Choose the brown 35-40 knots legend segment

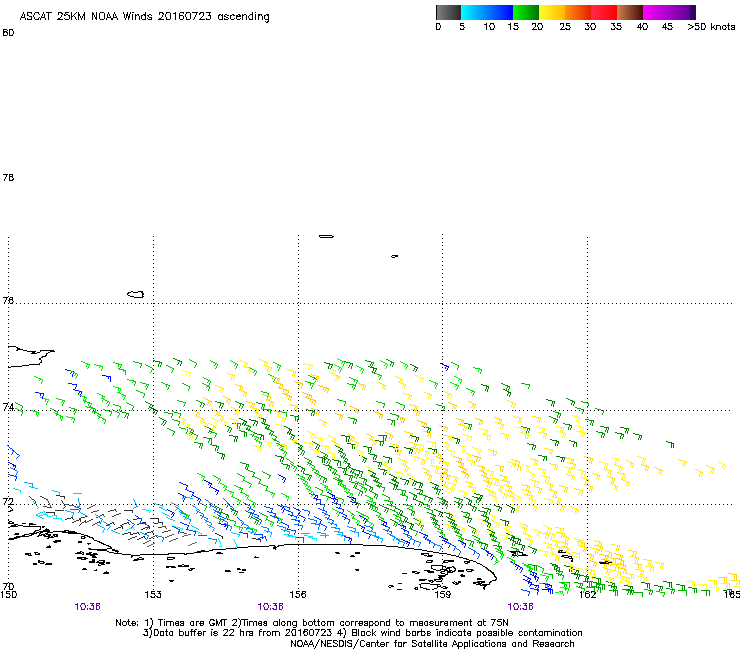pos(630,12)
